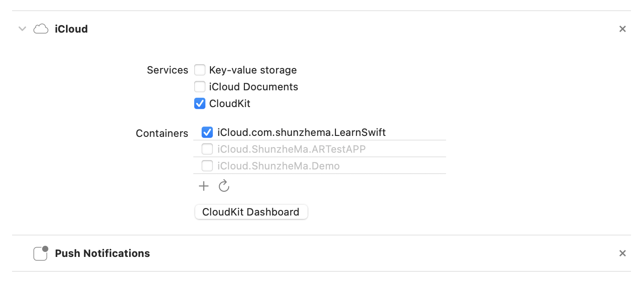This screenshot has height=283, width=644.
Task: Select the iCloud section title
Action: tap(71, 29)
